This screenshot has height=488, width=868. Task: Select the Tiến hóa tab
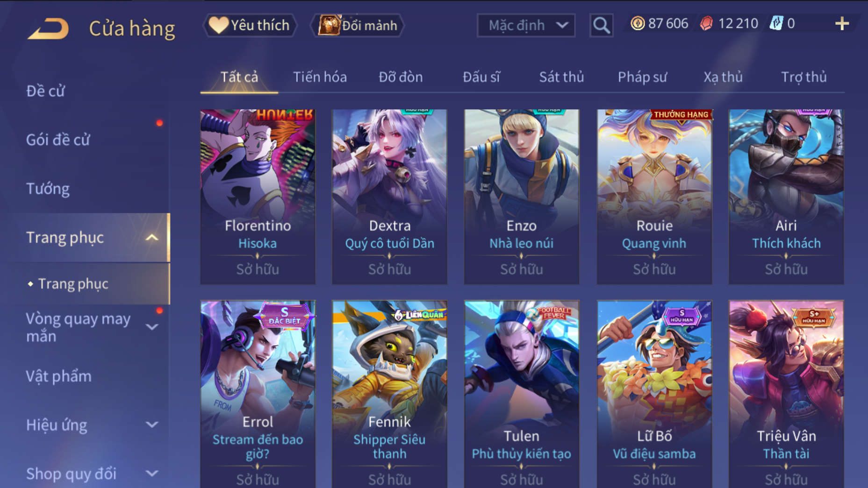(x=320, y=77)
